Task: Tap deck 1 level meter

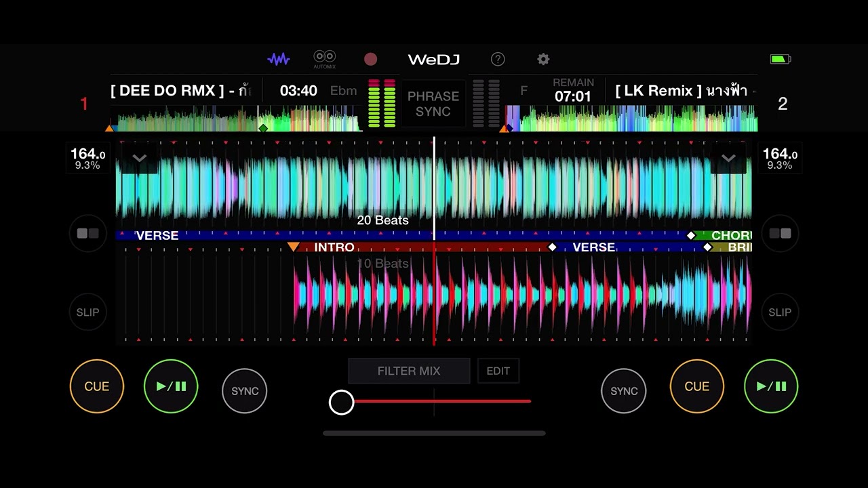Action: point(382,104)
